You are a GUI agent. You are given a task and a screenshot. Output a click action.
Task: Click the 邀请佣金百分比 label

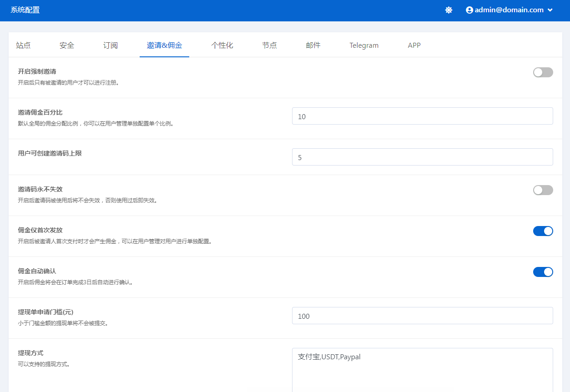40,112
